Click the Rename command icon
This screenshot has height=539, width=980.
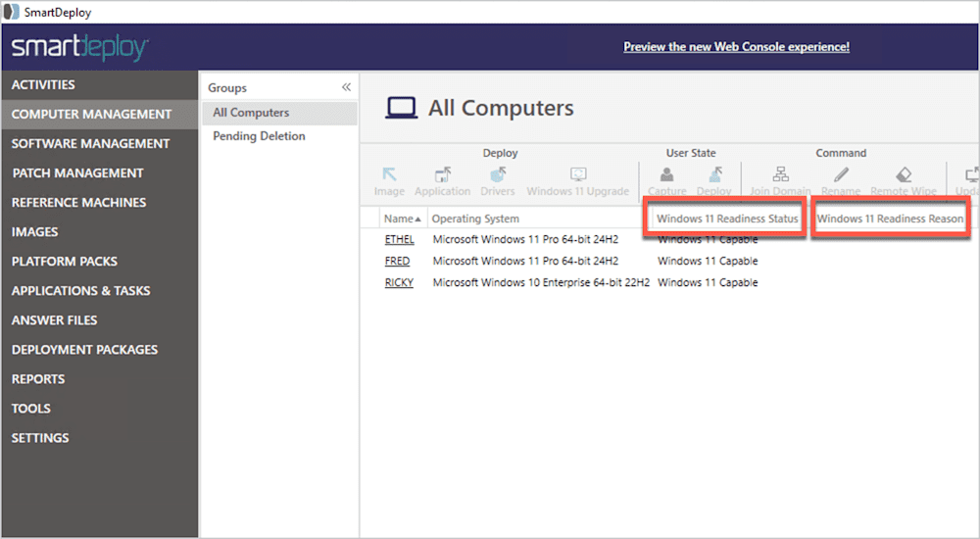click(x=841, y=174)
